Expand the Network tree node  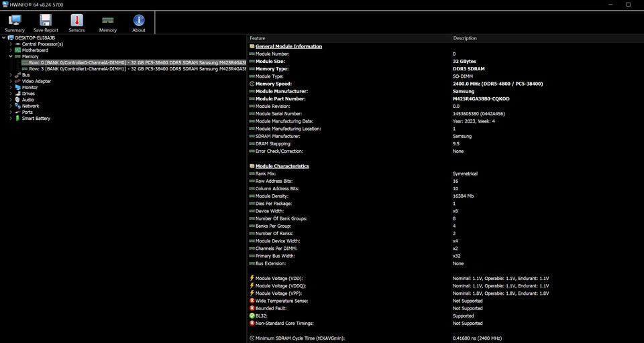pyautogui.click(x=11, y=106)
